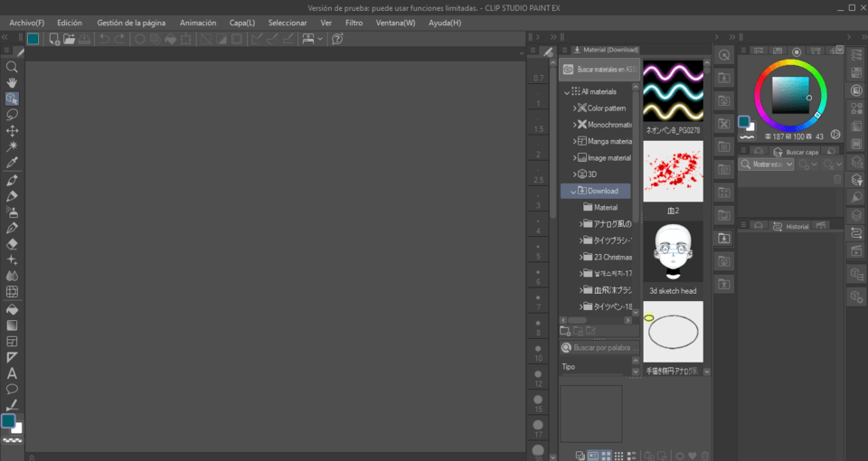Screen dimensions: 868x461
Task: Select the Balloon speech bubble tool
Action: click(12, 389)
